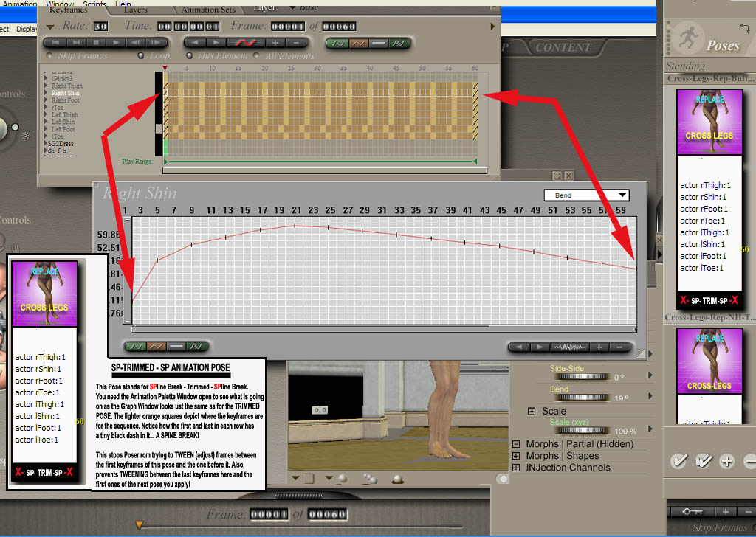This screenshot has height=537, width=756.
Task: Select the This Element radio option
Action: click(190, 56)
